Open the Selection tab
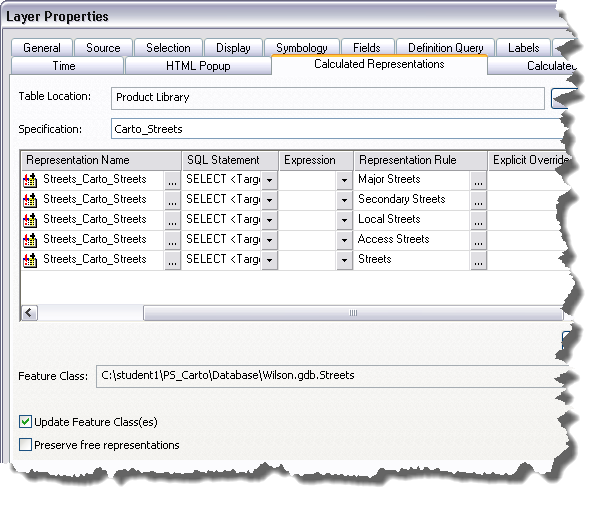596x506 pixels. point(168,48)
